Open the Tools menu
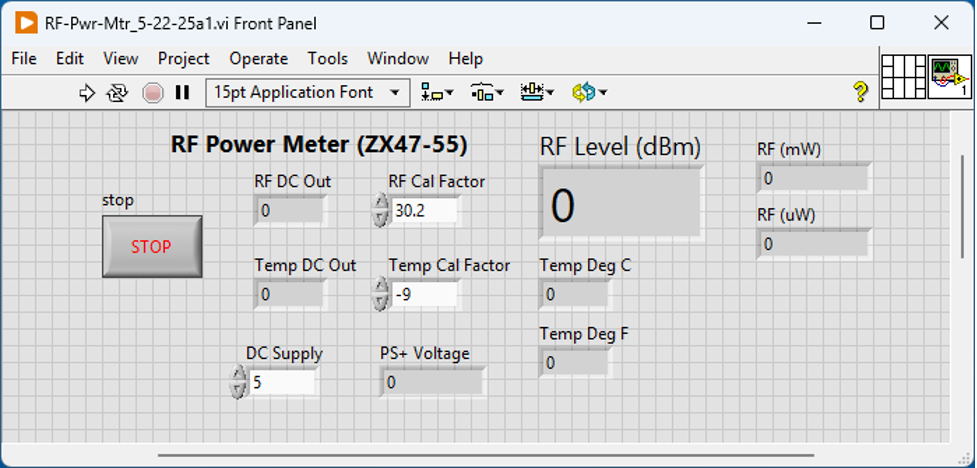977x468 pixels. pos(328,59)
